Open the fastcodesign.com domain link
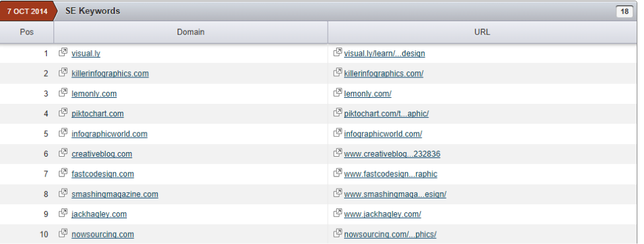Viewport: 644px width, 244px height. 102,174
